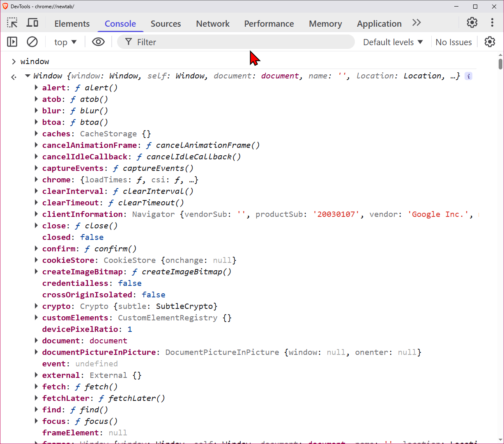Toggle the device emulation toolbar
Viewport: 504px width, 444px height.
(32, 23)
